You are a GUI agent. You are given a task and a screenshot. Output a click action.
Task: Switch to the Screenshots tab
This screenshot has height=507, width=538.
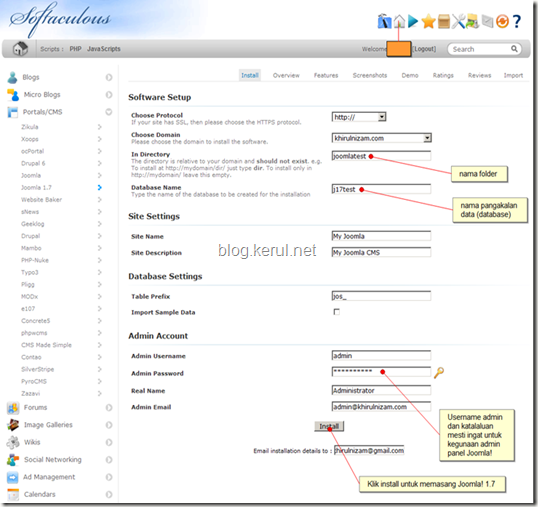tap(370, 75)
